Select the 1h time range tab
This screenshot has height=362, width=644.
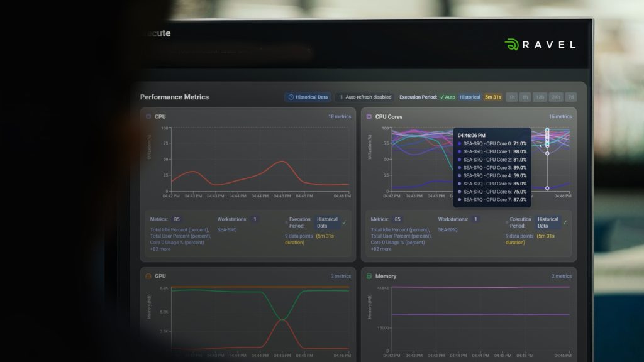(x=511, y=97)
